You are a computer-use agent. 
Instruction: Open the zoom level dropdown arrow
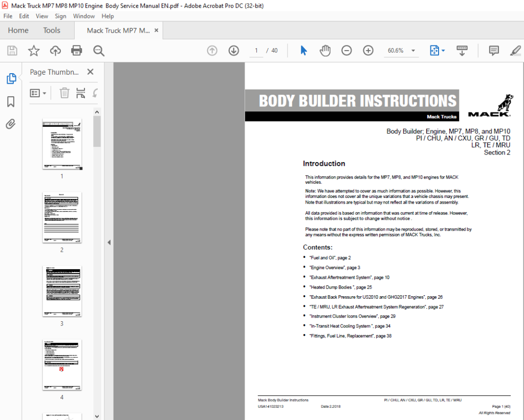tap(413, 51)
